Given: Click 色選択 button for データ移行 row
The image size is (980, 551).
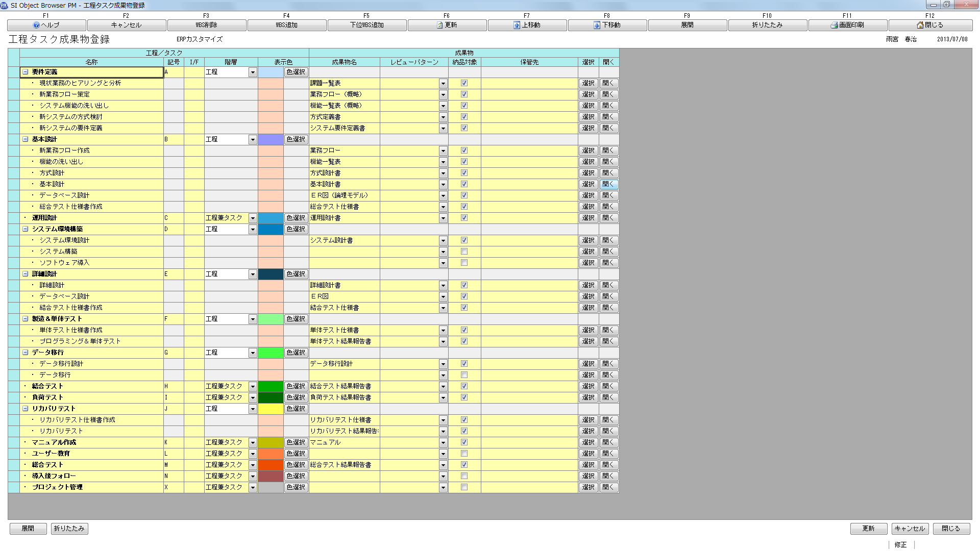Looking at the screenshot, I should coord(296,353).
